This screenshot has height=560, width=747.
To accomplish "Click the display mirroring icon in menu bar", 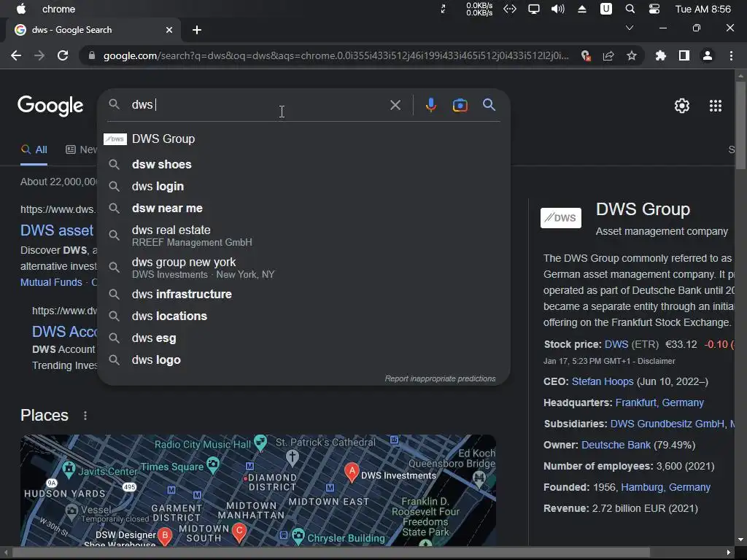I will coord(533,9).
